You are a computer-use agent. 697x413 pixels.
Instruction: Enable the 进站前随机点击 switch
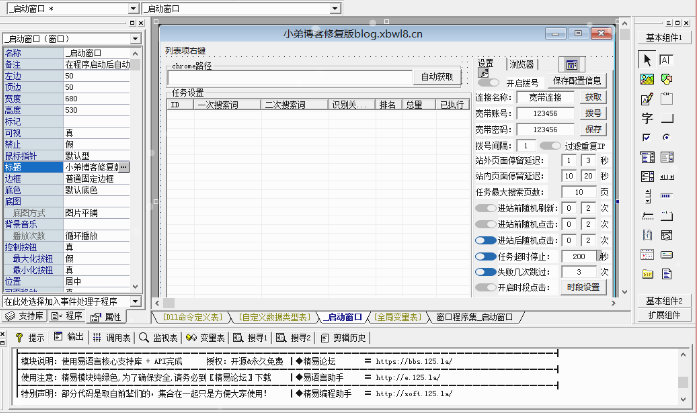[485, 224]
